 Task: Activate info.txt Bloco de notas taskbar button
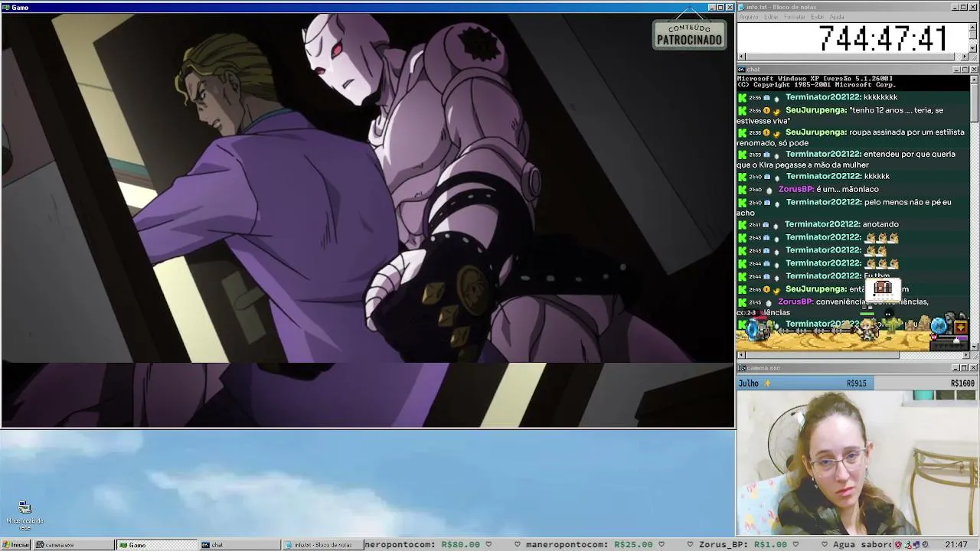[322, 545]
